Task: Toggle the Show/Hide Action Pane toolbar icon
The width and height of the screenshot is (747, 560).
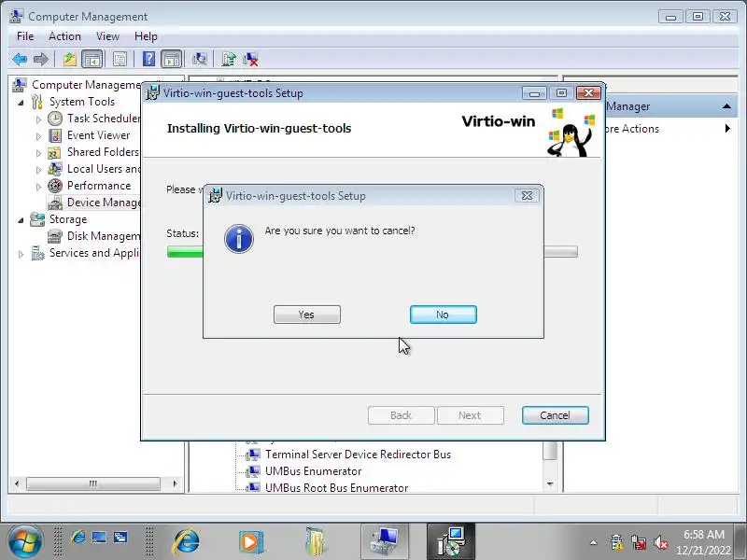Action: pos(172,60)
